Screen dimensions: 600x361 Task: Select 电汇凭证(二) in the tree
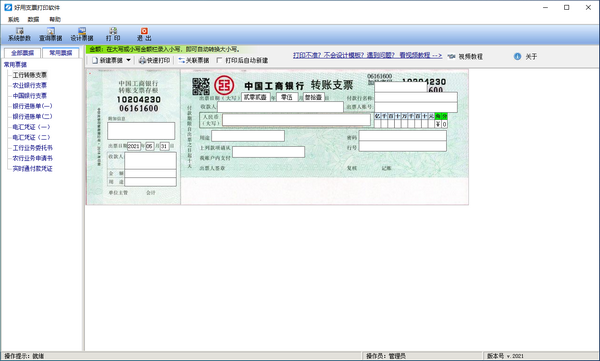click(x=31, y=137)
